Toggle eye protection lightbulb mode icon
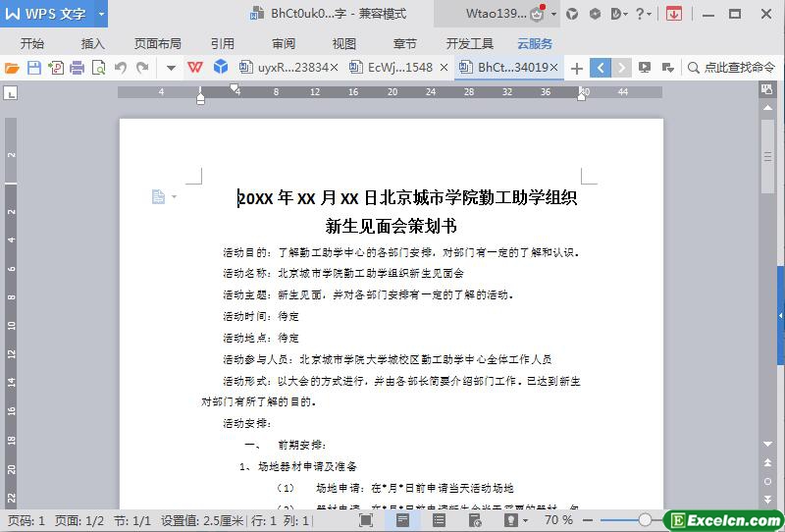785x532 pixels. point(511,520)
